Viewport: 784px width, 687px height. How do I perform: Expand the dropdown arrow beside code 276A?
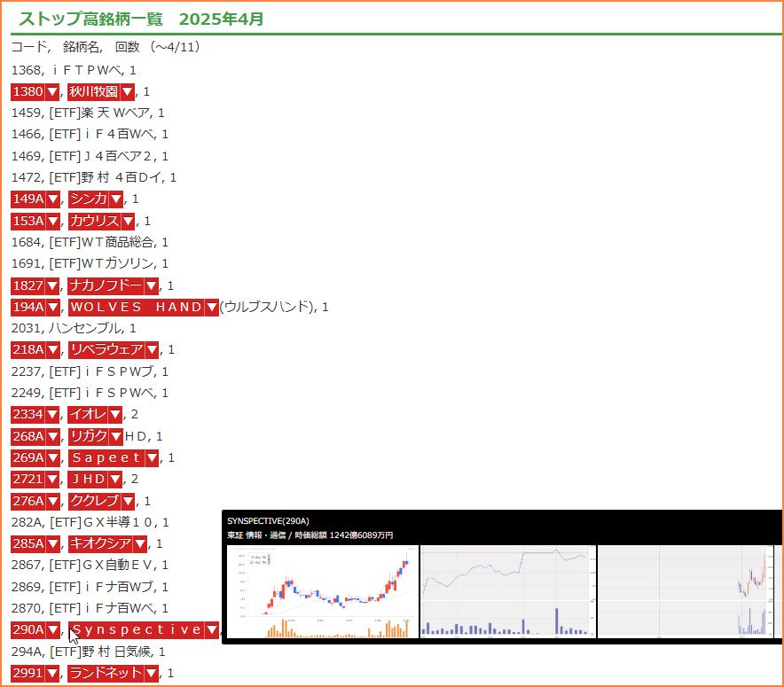(53, 501)
